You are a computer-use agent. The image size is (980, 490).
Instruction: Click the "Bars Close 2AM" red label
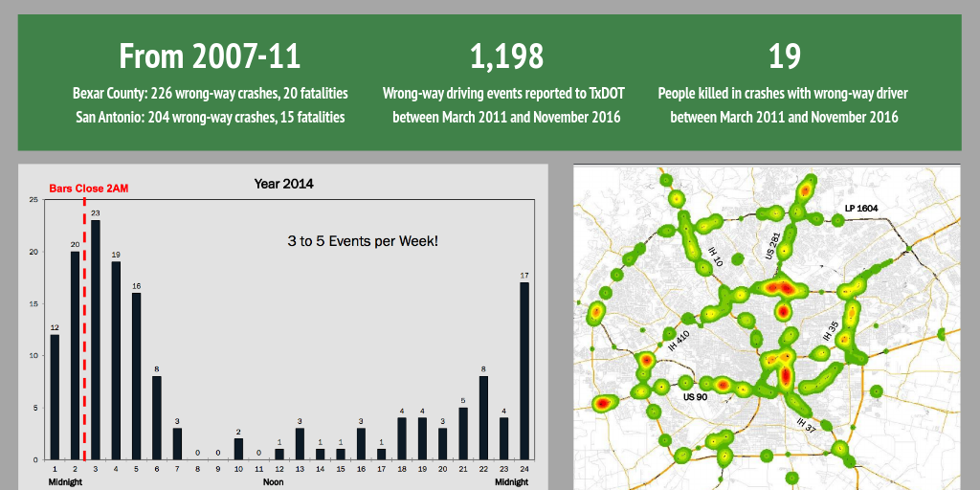[x=88, y=189]
